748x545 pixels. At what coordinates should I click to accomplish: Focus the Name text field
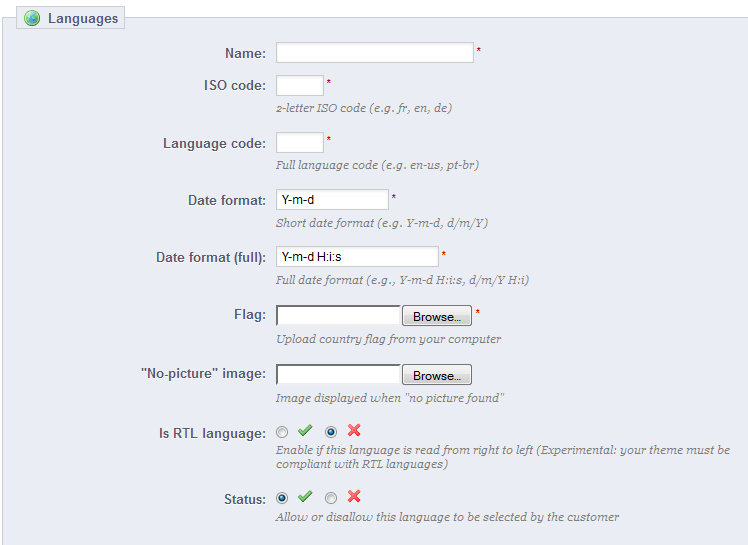(374, 52)
